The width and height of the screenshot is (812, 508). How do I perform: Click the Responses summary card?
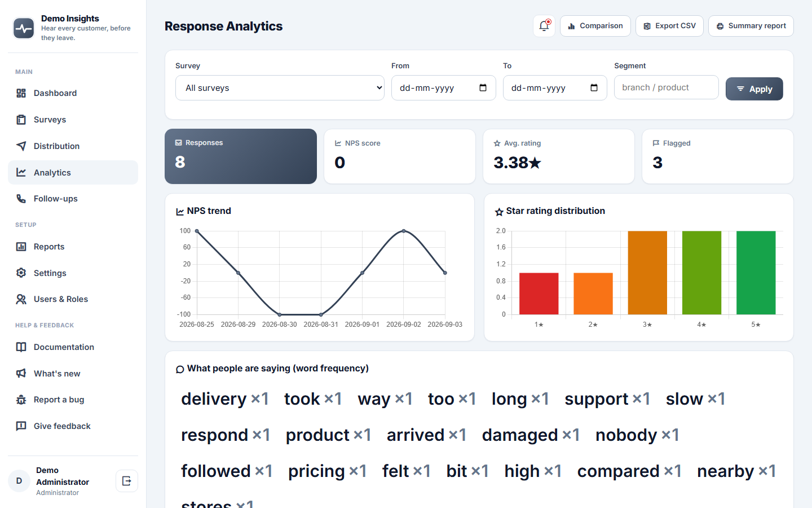coord(241,156)
